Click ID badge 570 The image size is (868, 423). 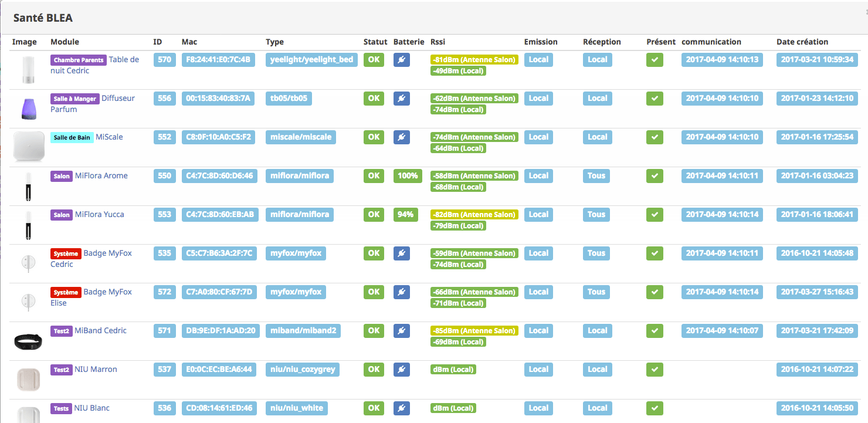coord(165,59)
